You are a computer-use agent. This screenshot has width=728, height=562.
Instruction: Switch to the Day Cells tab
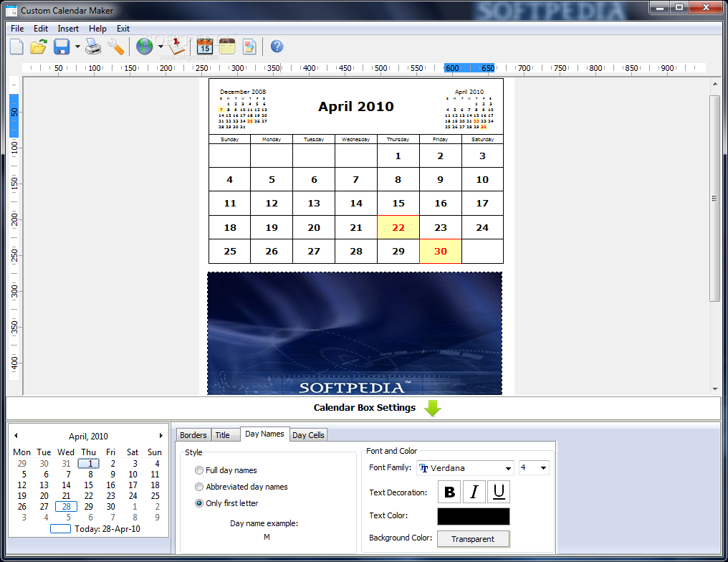pyautogui.click(x=308, y=434)
